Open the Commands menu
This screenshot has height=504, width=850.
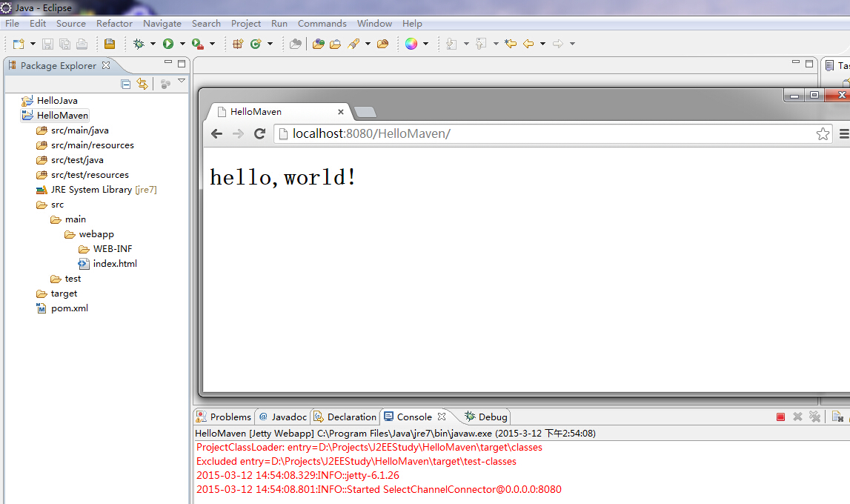(322, 23)
